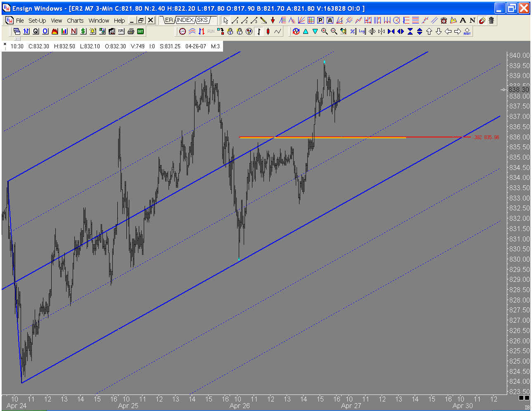Viewport: 532px width, 411px height.
Task: Toggle the magnet snap tool
Action: 482,20
